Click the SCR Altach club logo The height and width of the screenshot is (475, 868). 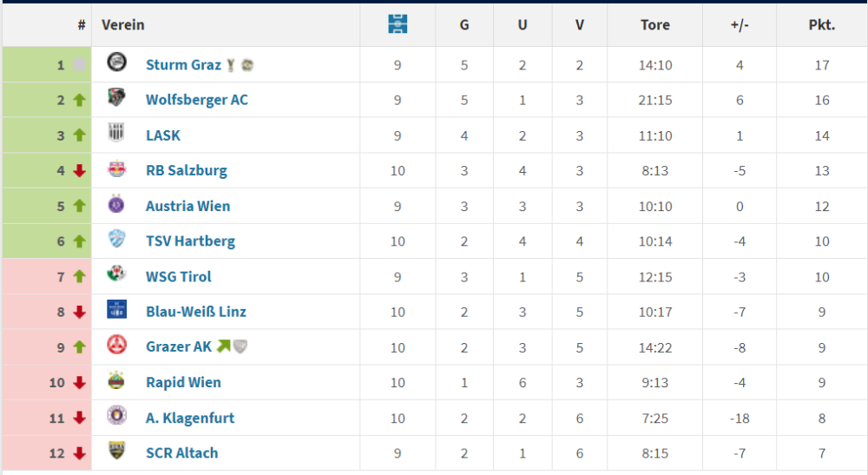[117, 452]
